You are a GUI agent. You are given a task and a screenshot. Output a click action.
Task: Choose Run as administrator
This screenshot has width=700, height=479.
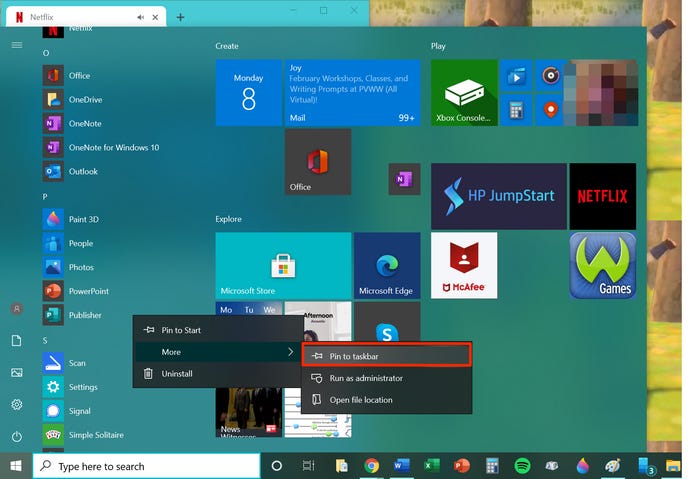tap(366, 378)
